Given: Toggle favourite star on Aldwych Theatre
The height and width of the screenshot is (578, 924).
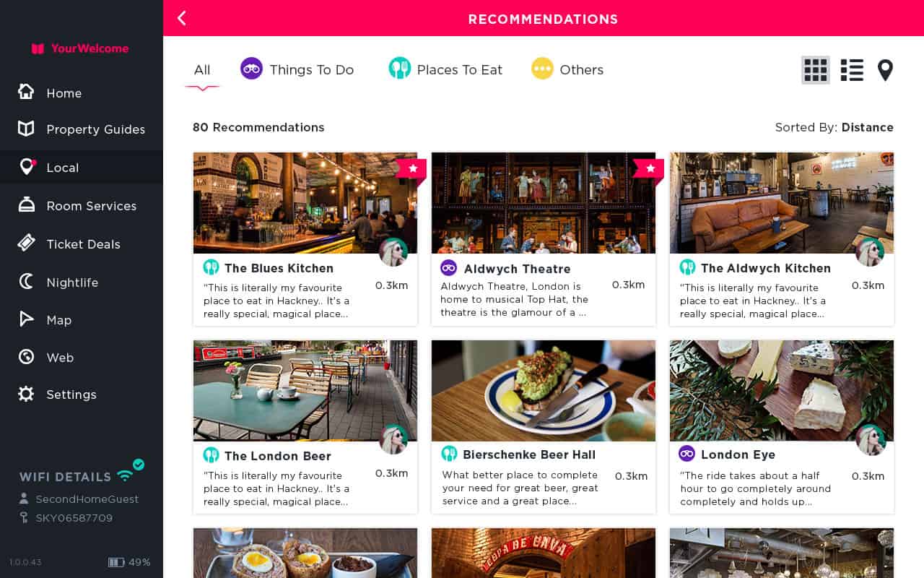Looking at the screenshot, I should pos(650,169).
